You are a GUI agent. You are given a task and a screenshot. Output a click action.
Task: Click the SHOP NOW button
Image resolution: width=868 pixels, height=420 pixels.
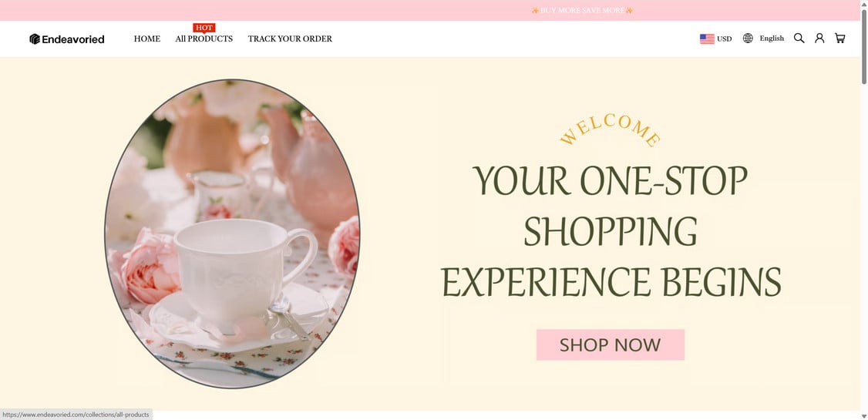(x=610, y=344)
